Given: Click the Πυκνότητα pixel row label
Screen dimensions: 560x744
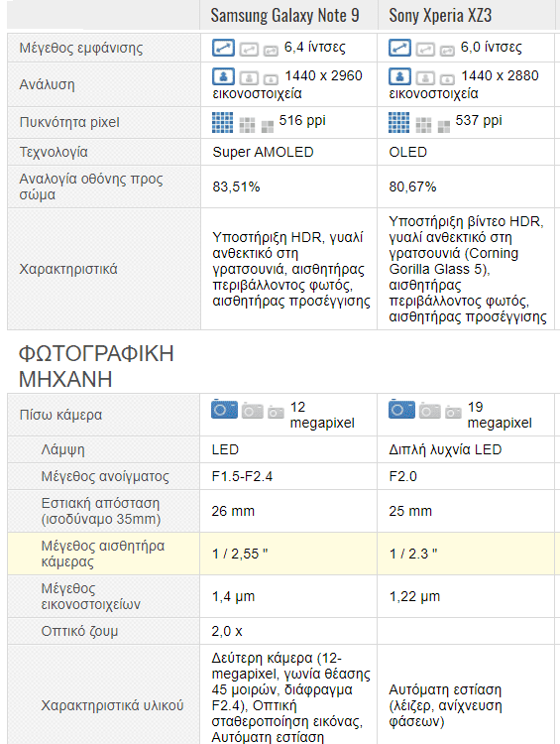Looking at the screenshot, I should [x=69, y=122].
